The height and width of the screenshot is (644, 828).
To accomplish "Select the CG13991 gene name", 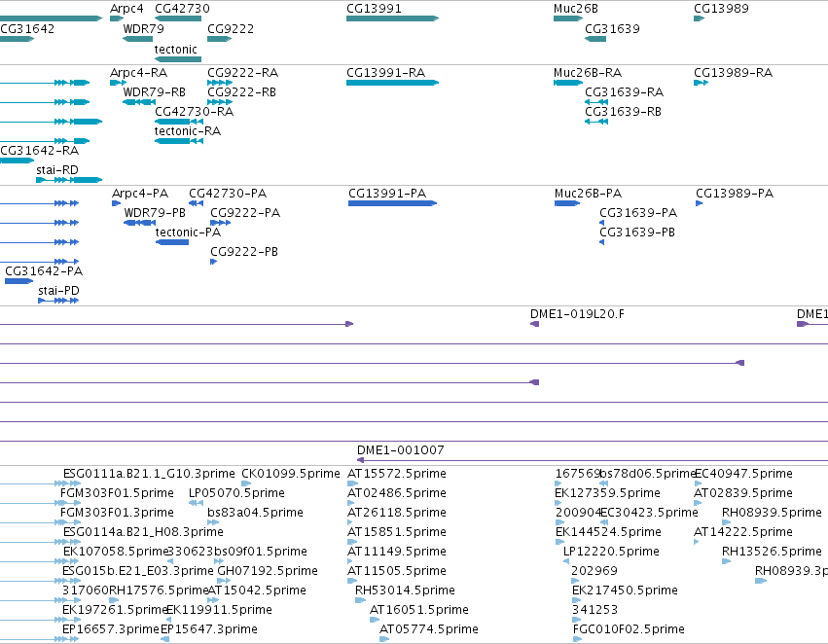I will coord(374,9).
